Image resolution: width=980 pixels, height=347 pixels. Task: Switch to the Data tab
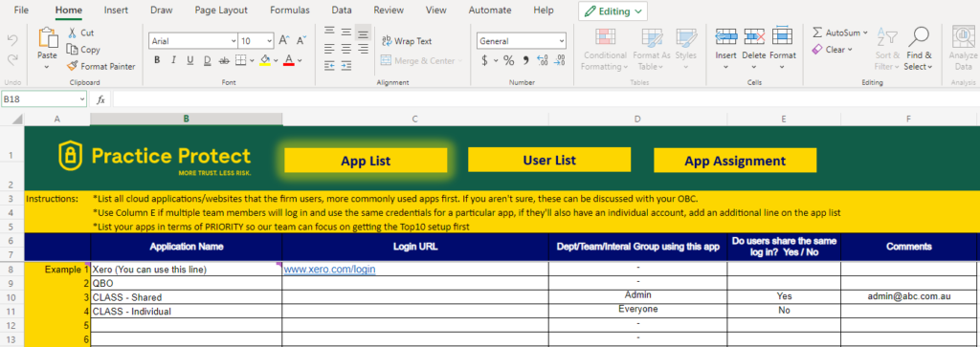(342, 10)
